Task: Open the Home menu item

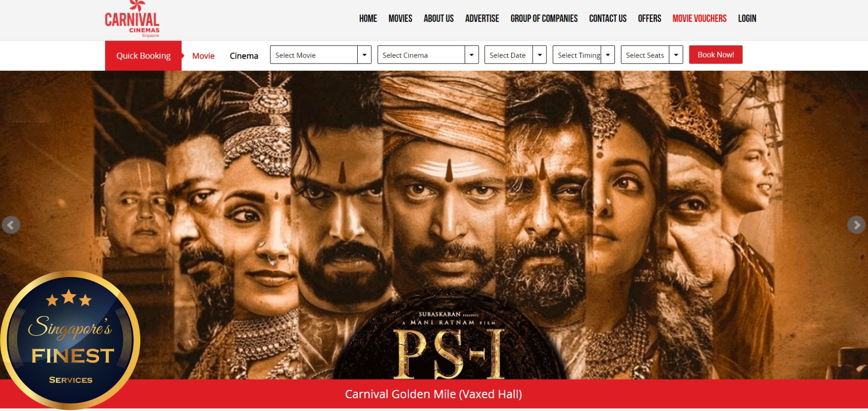Action: coord(368,18)
